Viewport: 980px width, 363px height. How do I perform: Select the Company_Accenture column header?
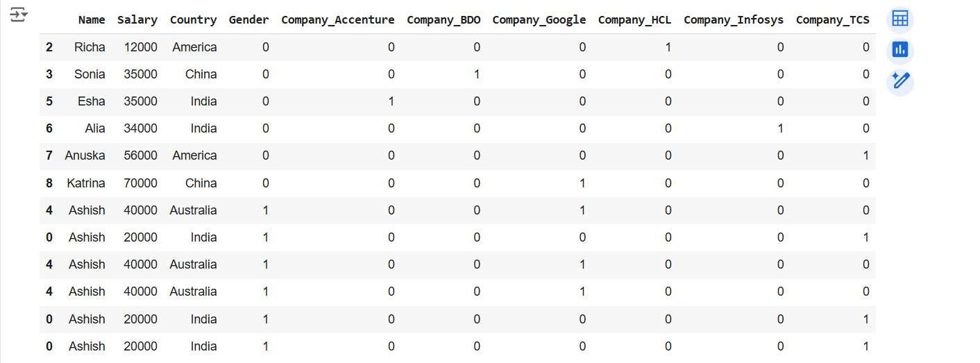point(337,20)
